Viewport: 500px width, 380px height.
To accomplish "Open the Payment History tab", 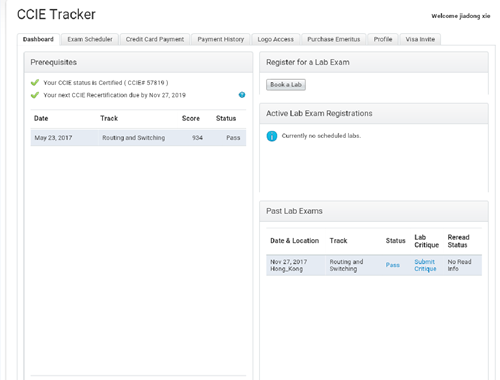I will pos(221,39).
